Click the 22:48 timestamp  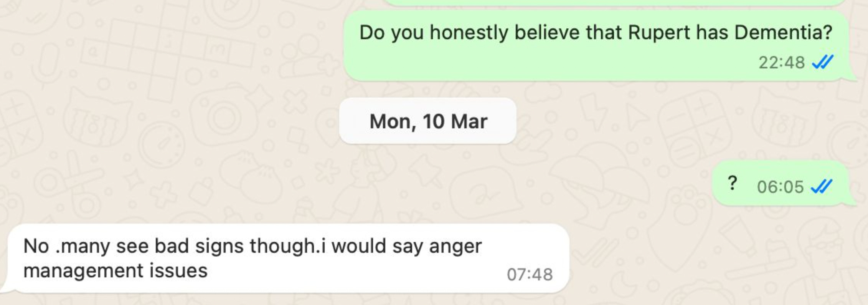pyautogui.click(x=781, y=62)
